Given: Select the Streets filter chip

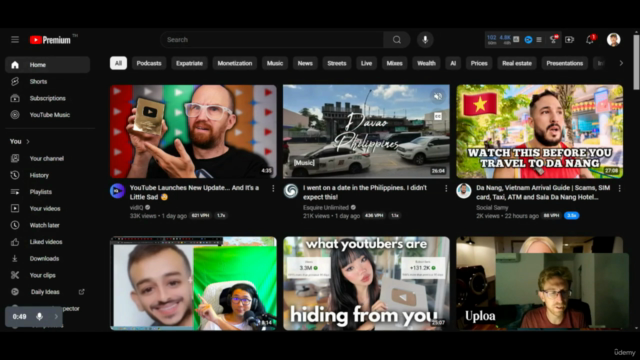Looking at the screenshot, I should coord(337,63).
